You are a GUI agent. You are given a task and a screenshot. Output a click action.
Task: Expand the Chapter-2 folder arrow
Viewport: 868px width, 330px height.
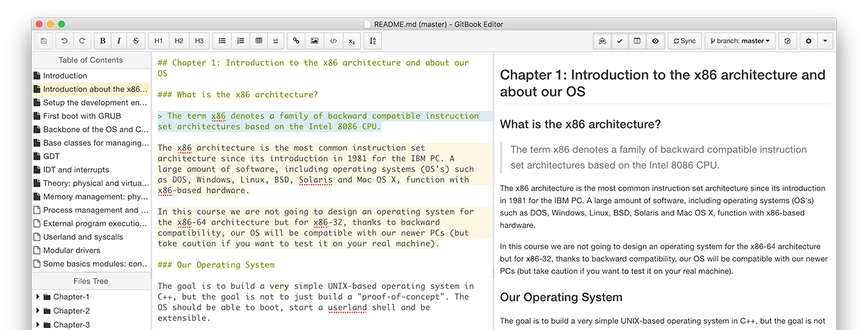pos(36,311)
